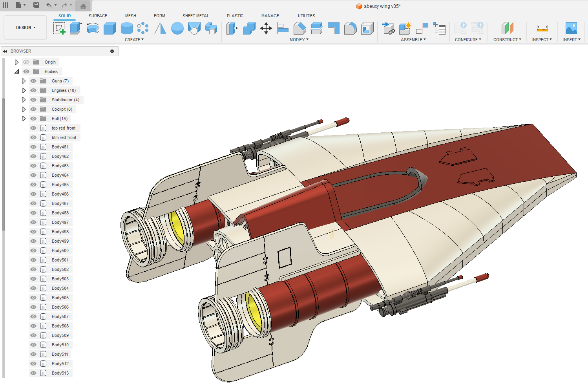This screenshot has height=384, width=588.
Task: Select the Move/Copy tool
Action: [266, 28]
